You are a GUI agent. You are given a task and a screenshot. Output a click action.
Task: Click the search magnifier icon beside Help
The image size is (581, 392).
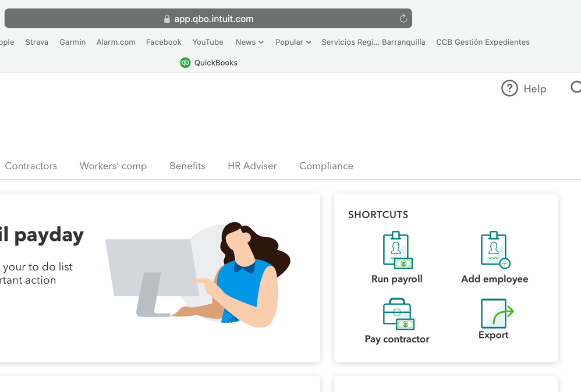575,87
